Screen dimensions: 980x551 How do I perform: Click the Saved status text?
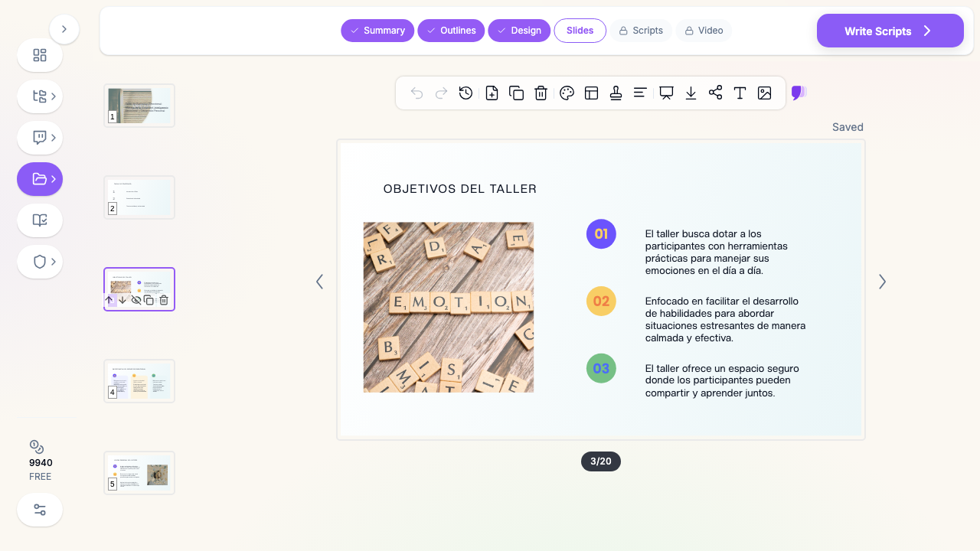[x=848, y=127]
